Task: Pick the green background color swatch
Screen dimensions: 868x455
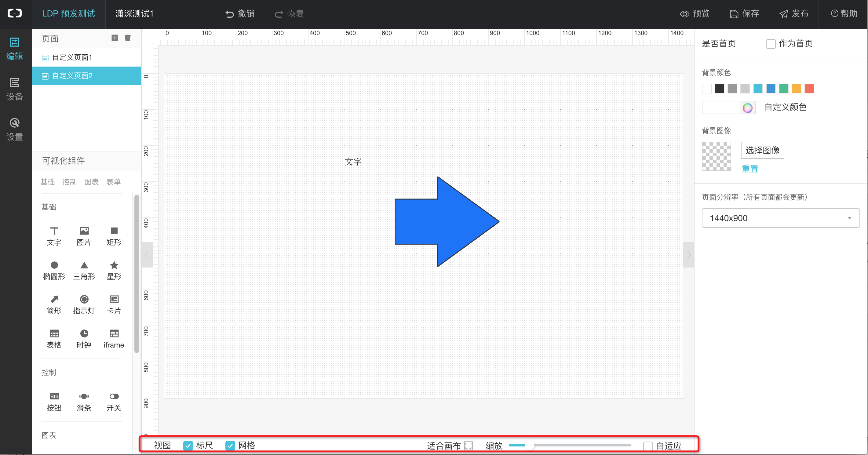Action: [783, 89]
